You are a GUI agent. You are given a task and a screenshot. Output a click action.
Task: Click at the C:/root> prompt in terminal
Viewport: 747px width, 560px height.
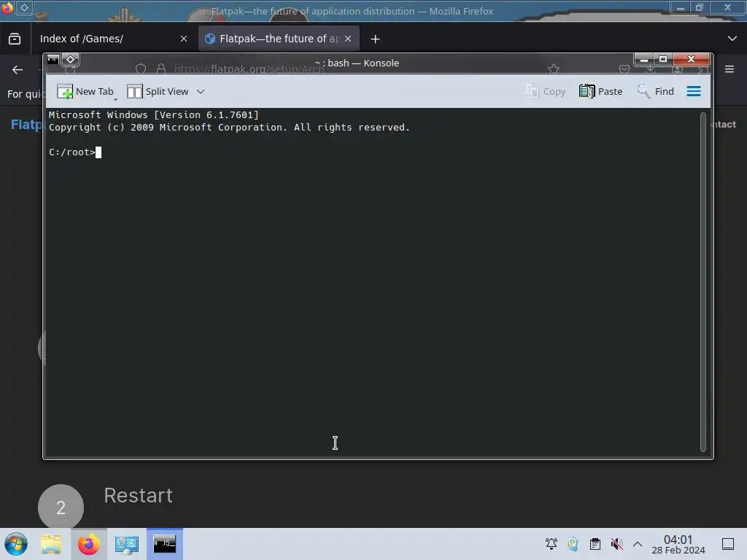click(71, 152)
